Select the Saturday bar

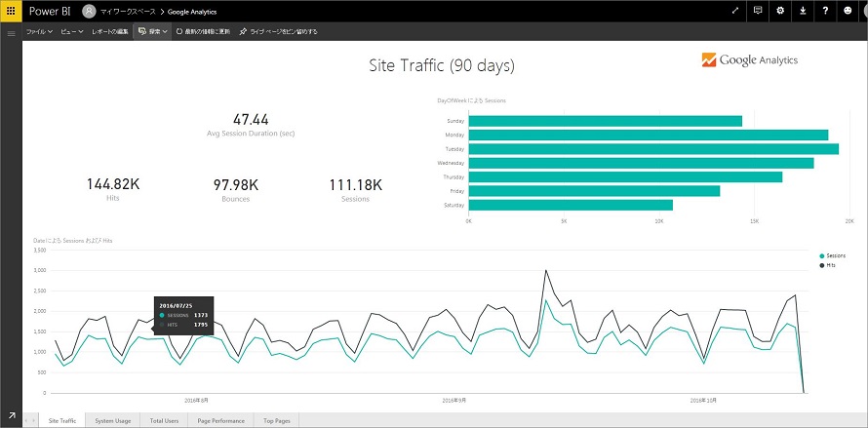coord(571,205)
